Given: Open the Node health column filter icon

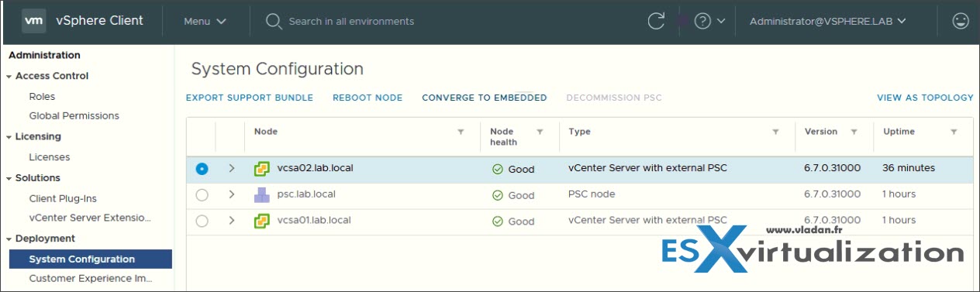Looking at the screenshot, I should click(x=540, y=132).
